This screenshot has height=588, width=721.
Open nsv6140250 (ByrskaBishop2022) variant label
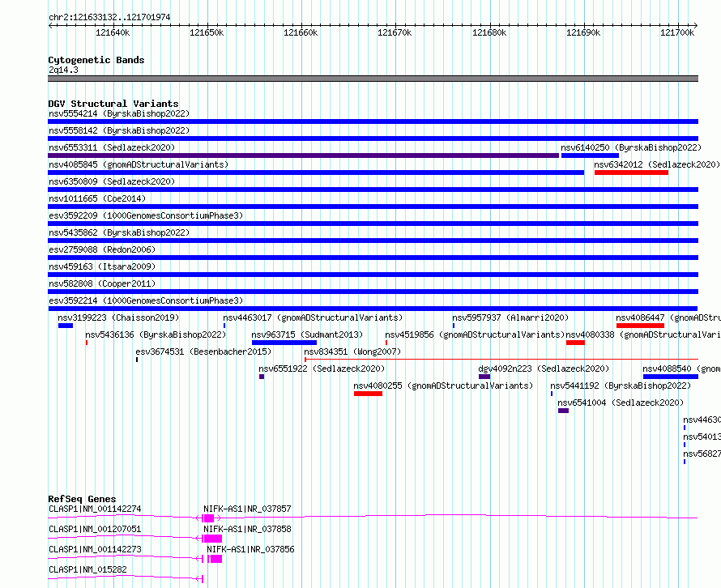(x=631, y=147)
